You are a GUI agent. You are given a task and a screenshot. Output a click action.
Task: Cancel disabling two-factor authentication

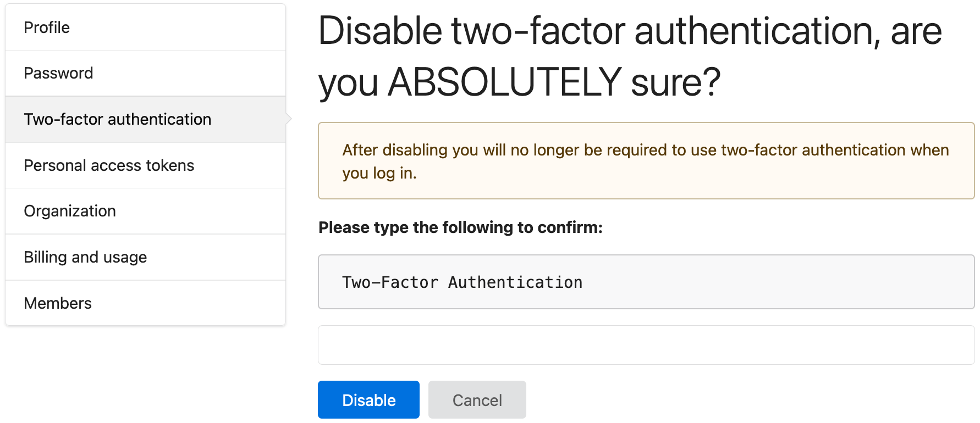click(477, 400)
